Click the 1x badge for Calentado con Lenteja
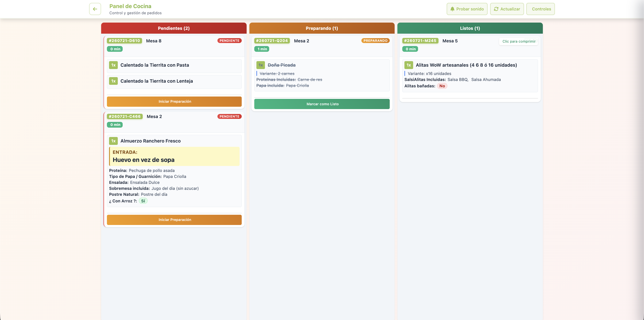 (113, 81)
